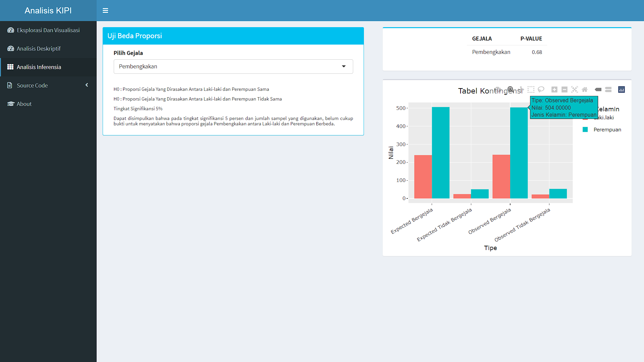Download plot as PNG camera icon
Screen dimensions: 644x362
[498, 89]
